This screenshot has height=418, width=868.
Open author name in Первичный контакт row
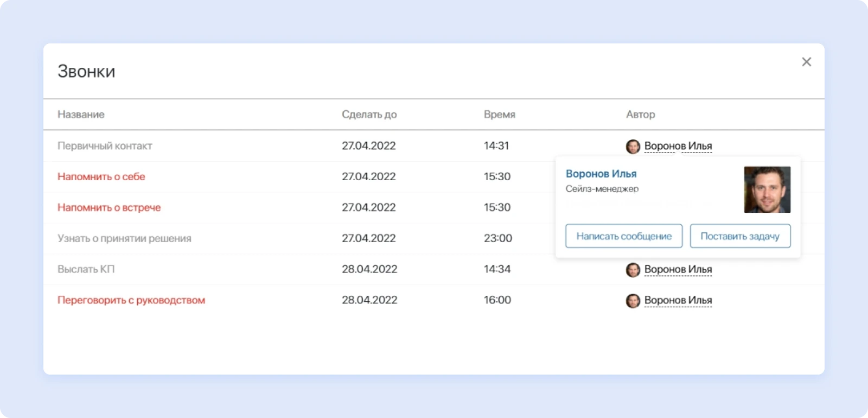point(678,146)
